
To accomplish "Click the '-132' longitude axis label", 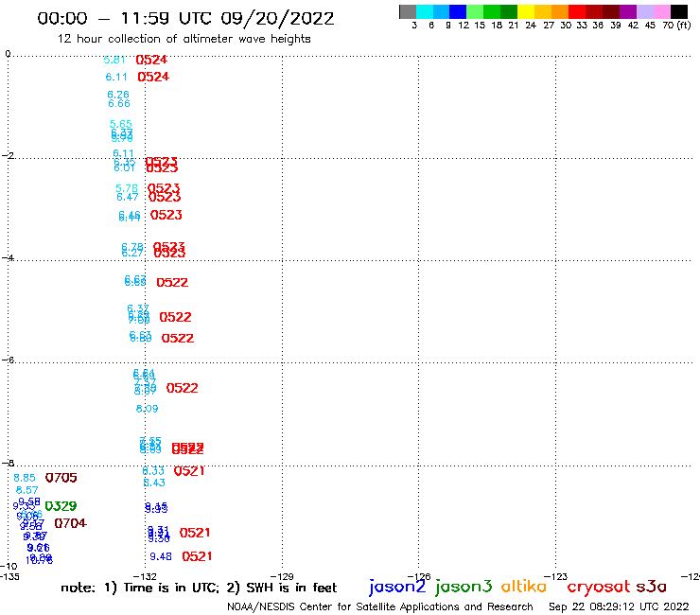I will pos(146,576).
